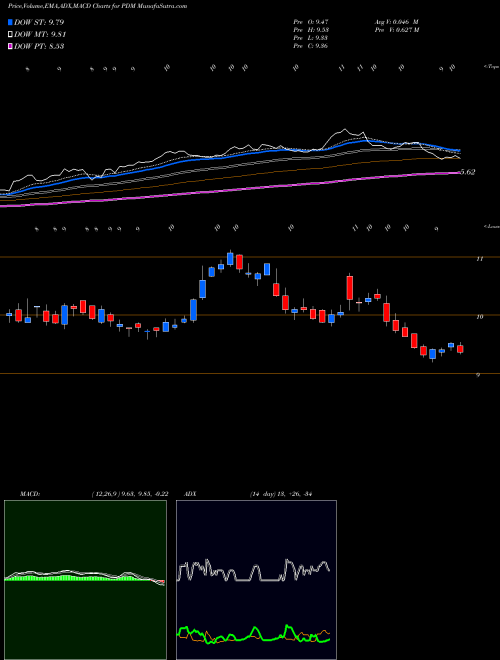Click the tallest red candle near the 11 line
The width and height of the screenshot is (500, 660).
point(350,288)
